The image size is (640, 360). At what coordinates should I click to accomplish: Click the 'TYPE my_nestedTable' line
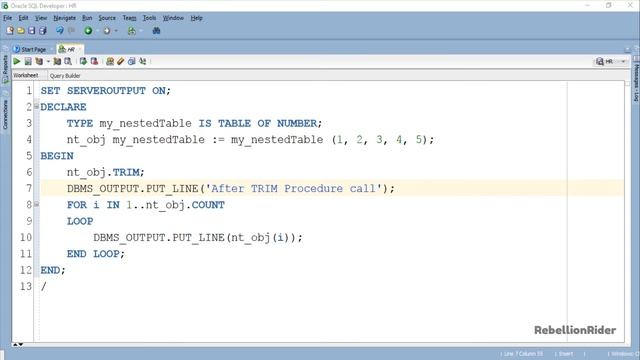pyautogui.click(x=194, y=123)
